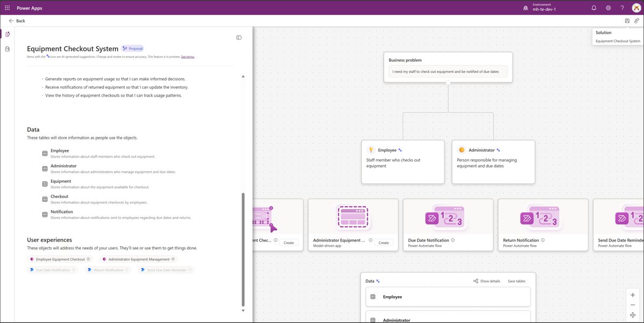The width and height of the screenshot is (644, 323).
Task: Click the Power Apps title
Action: click(x=30, y=8)
